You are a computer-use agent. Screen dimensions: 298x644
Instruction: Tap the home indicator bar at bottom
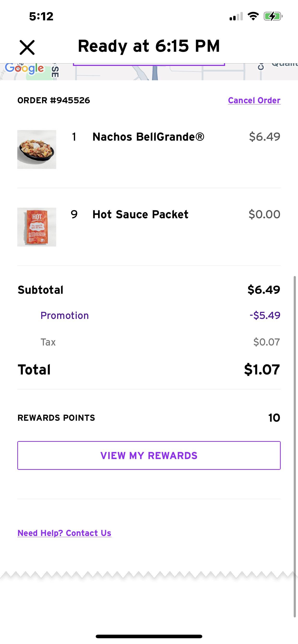(x=149, y=636)
